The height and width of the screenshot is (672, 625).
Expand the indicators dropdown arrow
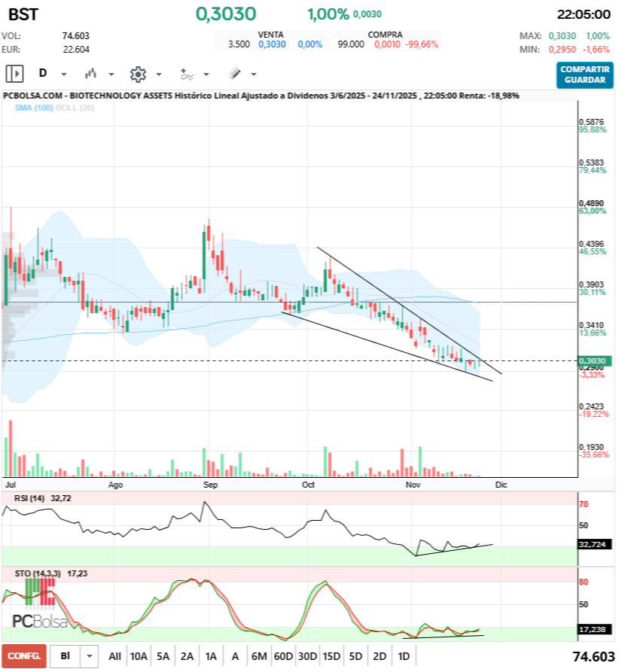(206, 74)
